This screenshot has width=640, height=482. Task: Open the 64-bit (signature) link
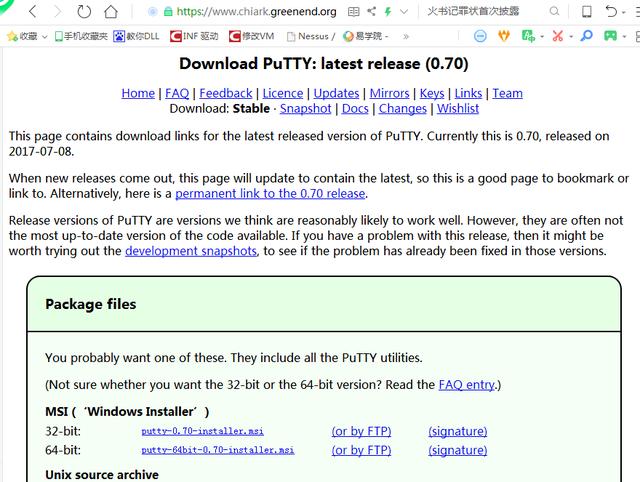pyautogui.click(x=458, y=450)
